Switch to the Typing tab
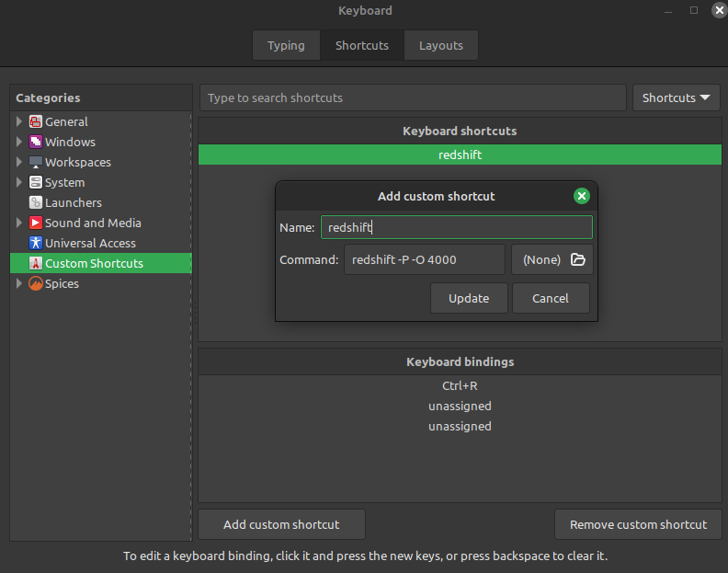 (286, 46)
